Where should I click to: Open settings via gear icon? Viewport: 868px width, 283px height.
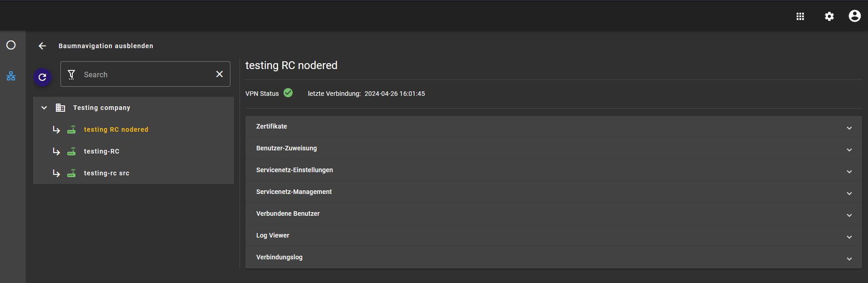pos(829,16)
